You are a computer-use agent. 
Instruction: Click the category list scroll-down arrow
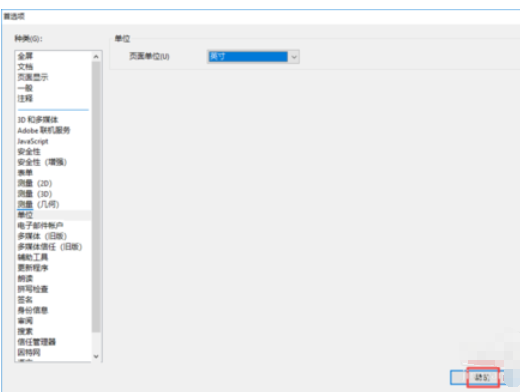(x=96, y=356)
